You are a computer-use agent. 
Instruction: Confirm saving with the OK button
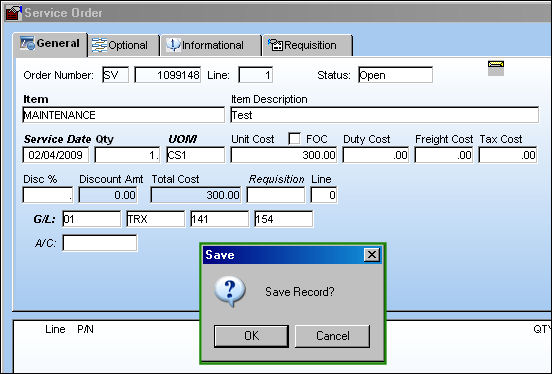[251, 336]
